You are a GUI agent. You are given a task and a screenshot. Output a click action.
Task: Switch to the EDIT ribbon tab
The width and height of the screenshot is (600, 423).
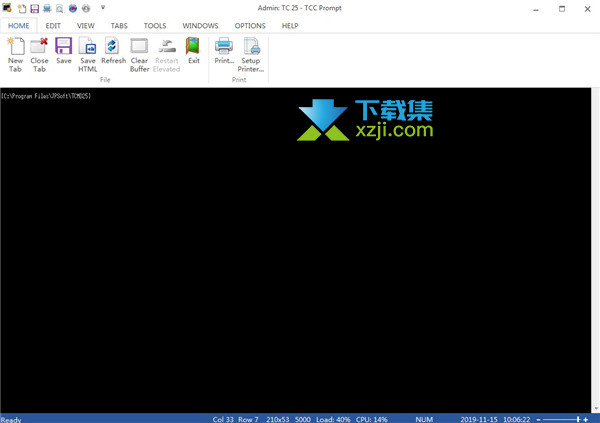click(x=54, y=25)
